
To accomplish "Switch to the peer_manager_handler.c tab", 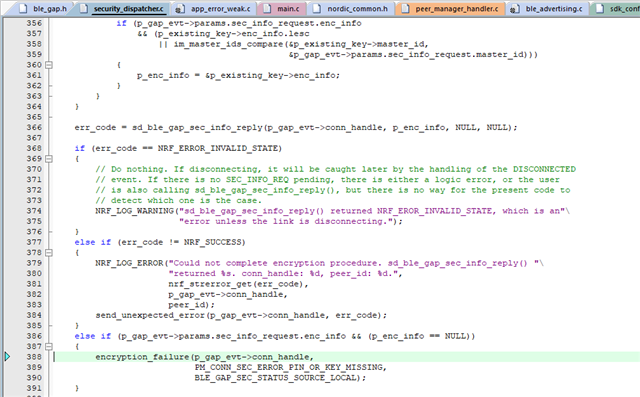I will click(x=450, y=8).
